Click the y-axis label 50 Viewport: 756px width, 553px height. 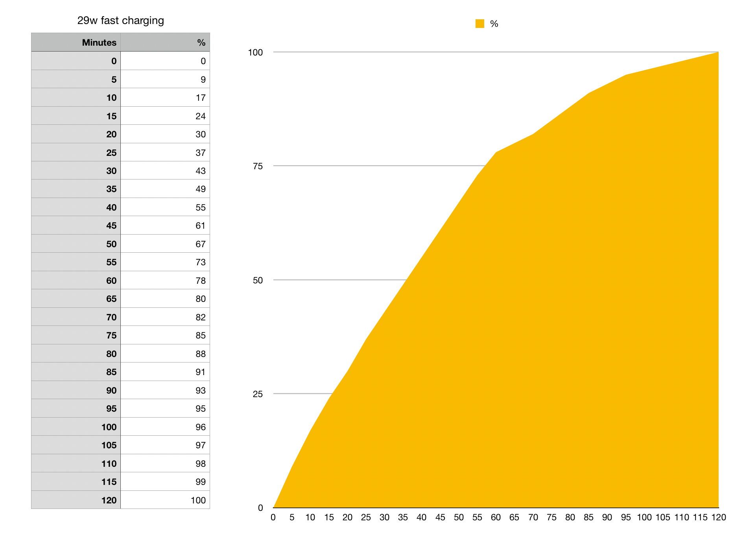[258, 281]
